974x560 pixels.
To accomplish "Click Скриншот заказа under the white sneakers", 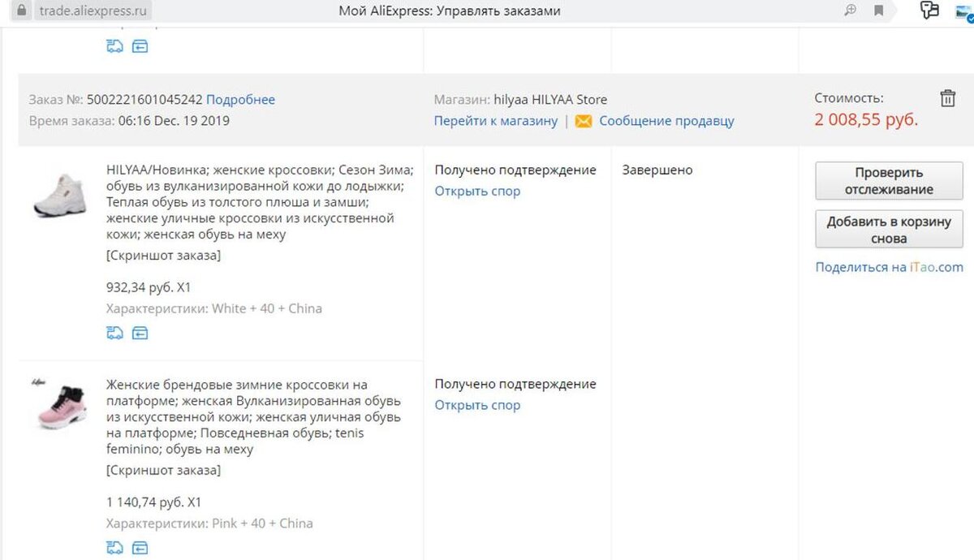I will click(163, 256).
